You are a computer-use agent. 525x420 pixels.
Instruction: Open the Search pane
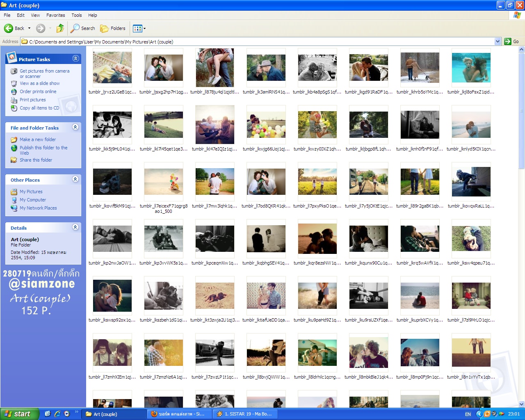82,28
